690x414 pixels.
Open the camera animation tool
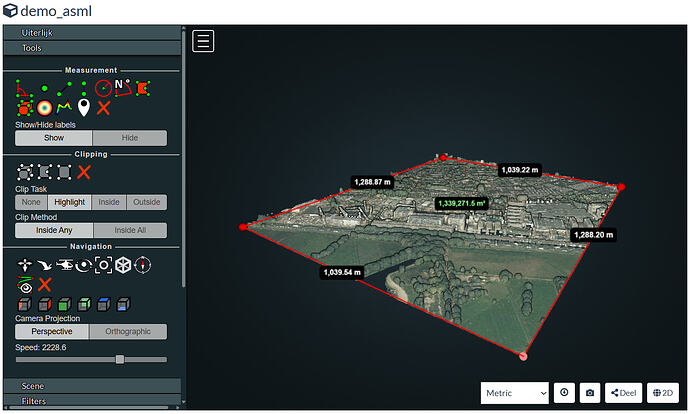[x=25, y=285]
